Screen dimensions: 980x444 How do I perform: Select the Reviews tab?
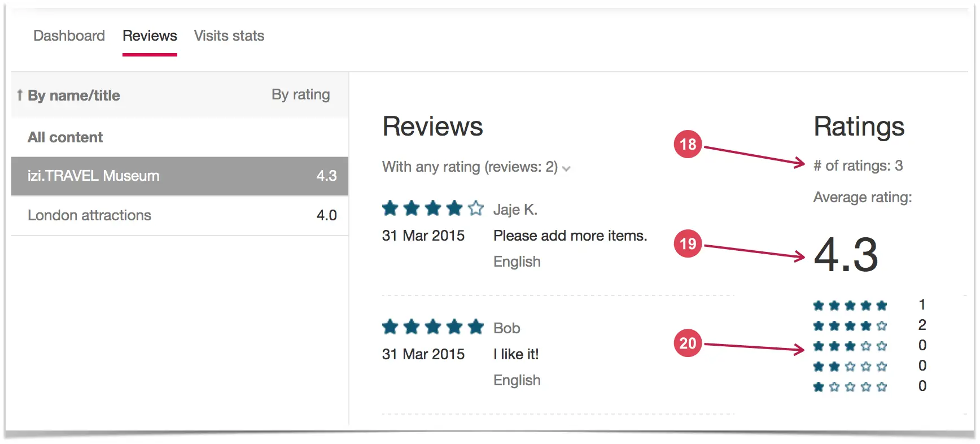pos(150,36)
